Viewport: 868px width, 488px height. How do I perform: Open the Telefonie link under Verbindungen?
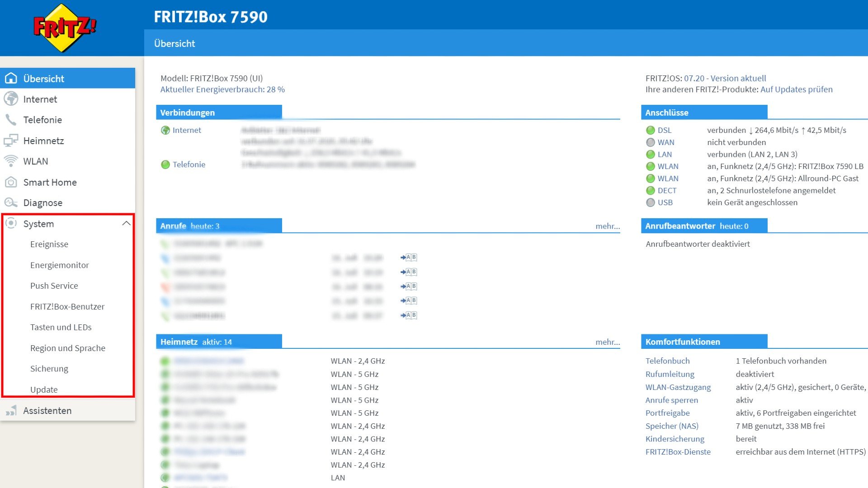pyautogui.click(x=189, y=164)
